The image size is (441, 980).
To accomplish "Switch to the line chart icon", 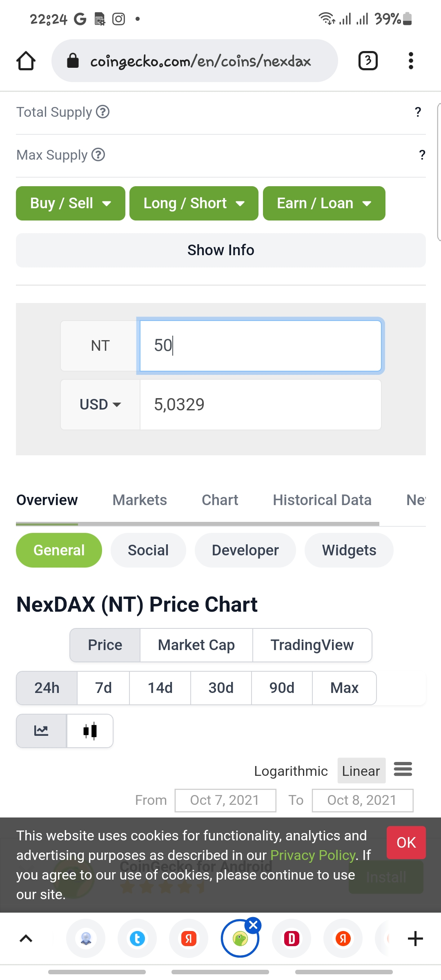I will pyautogui.click(x=41, y=731).
